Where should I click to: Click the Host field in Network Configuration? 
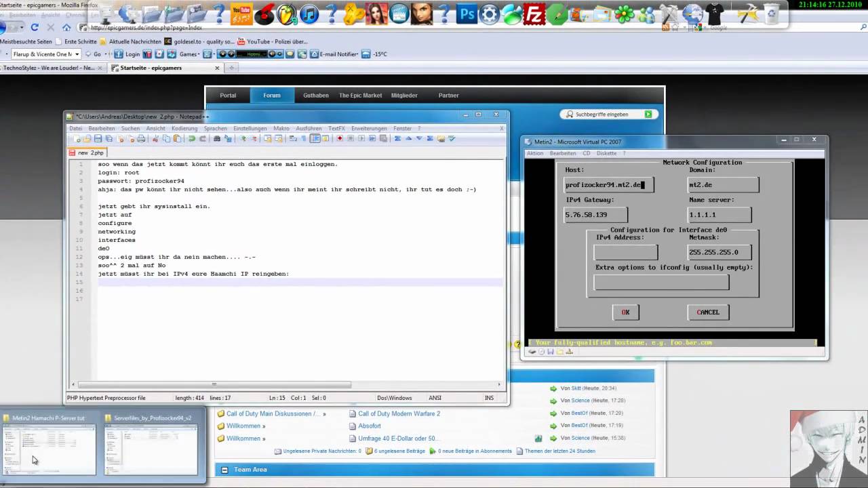coord(609,184)
